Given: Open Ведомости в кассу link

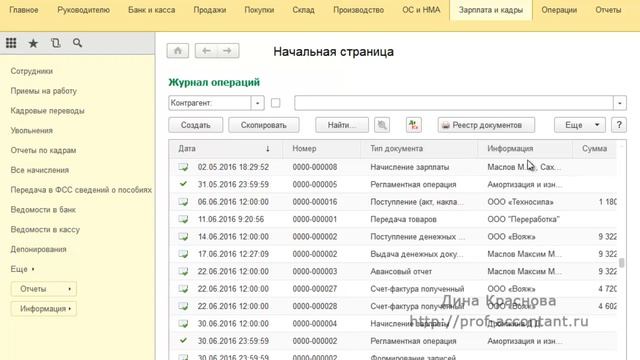Looking at the screenshot, I should pos(45,229).
